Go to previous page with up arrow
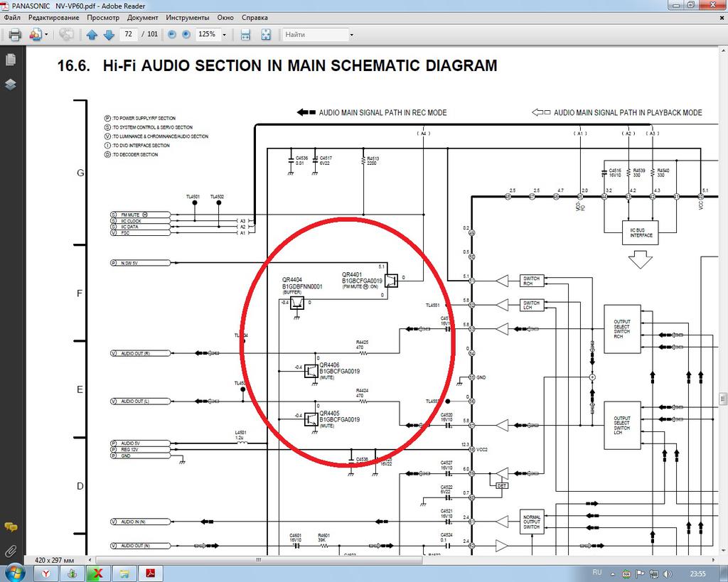This screenshot has height=582, width=728. click(x=92, y=34)
